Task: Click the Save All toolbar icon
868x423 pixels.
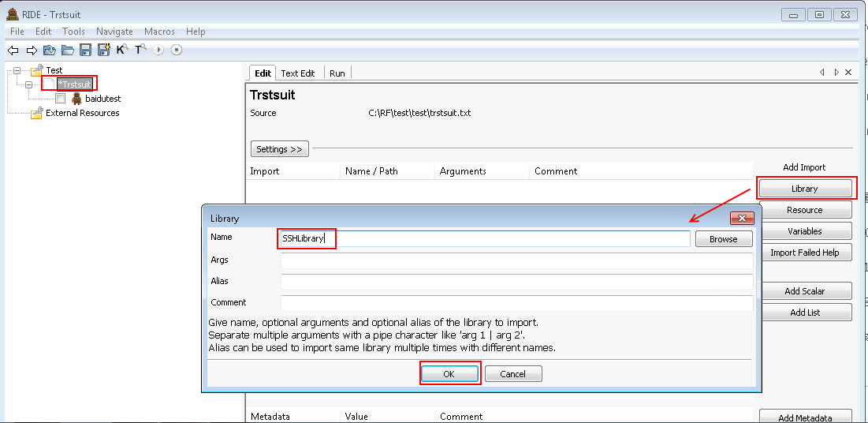Action: click(x=104, y=50)
